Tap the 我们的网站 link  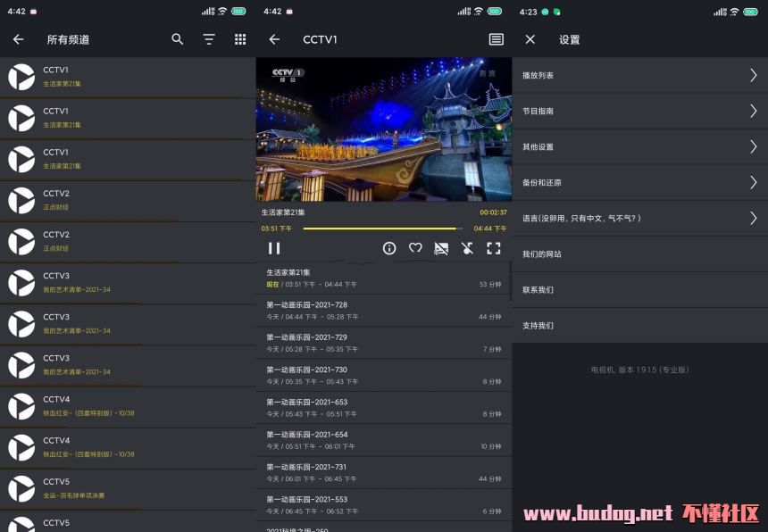639,254
